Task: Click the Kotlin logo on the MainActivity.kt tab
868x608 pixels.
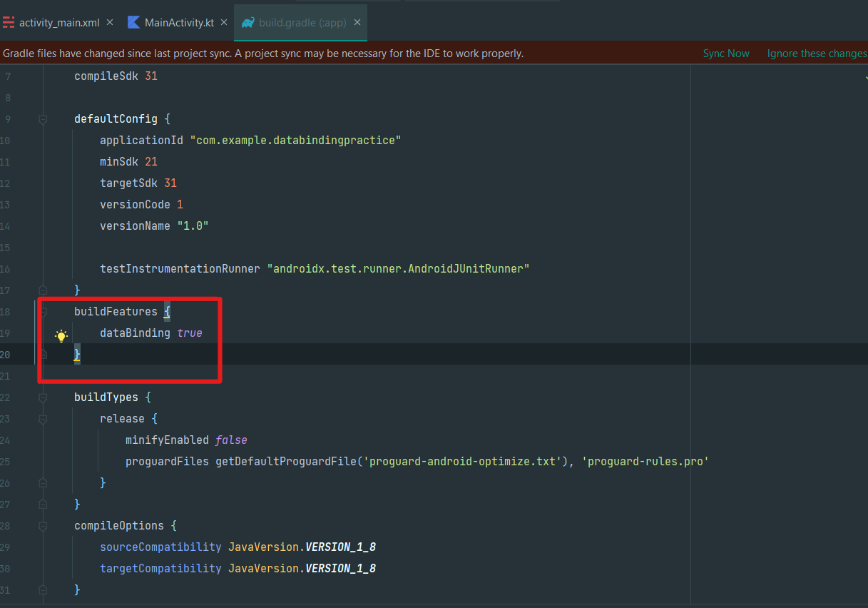Action: 133,22
